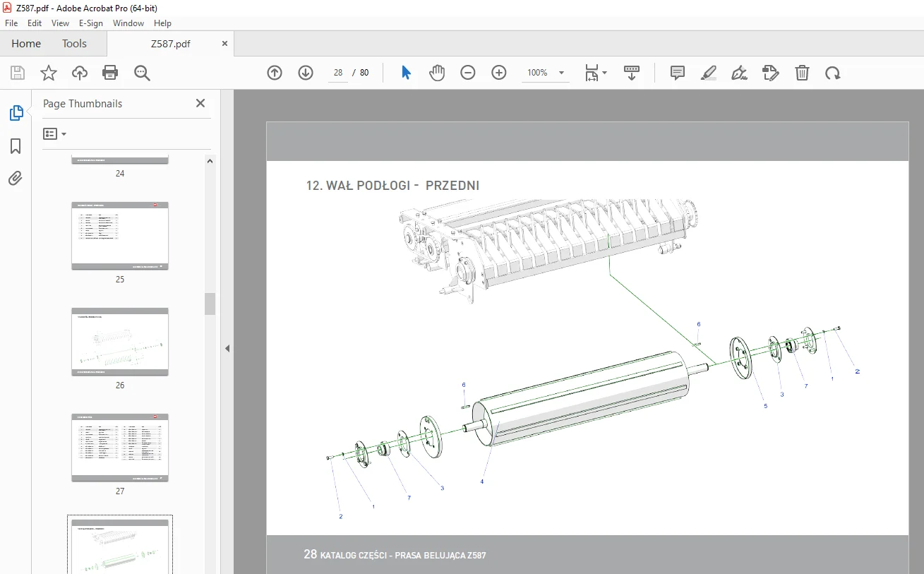Click the thumbnail scrollbar up arrow
The width and height of the screenshot is (924, 574).
[x=210, y=161]
